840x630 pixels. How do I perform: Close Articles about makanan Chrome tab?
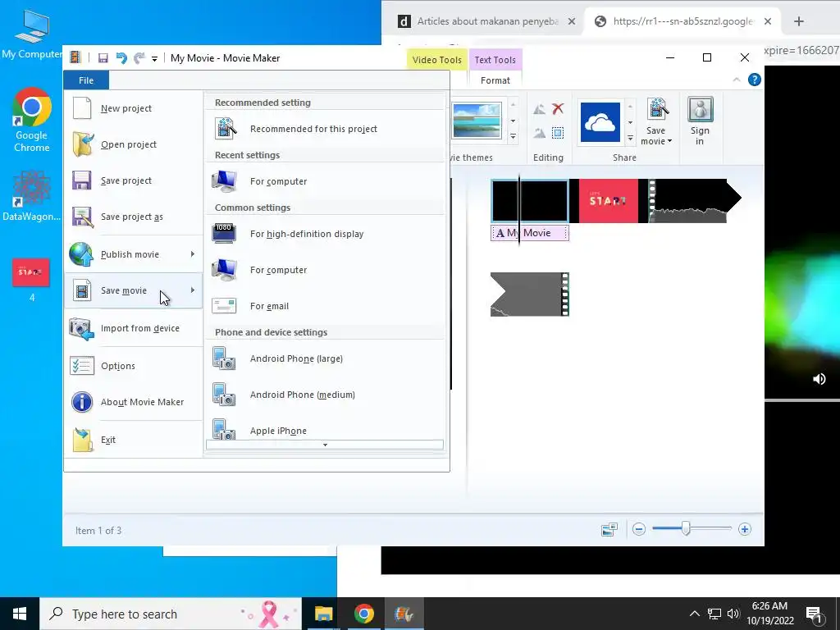pos(572,21)
